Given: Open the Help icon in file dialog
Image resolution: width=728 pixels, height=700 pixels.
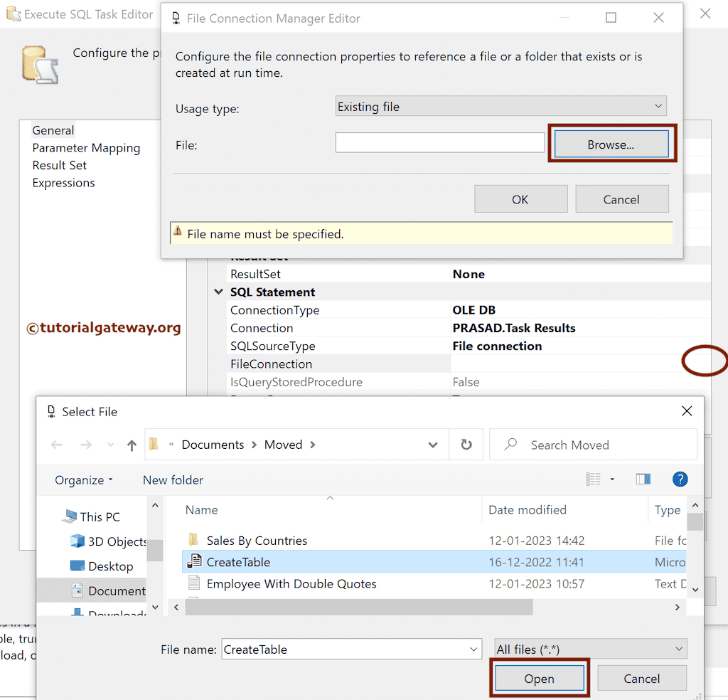Looking at the screenshot, I should point(680,479).
